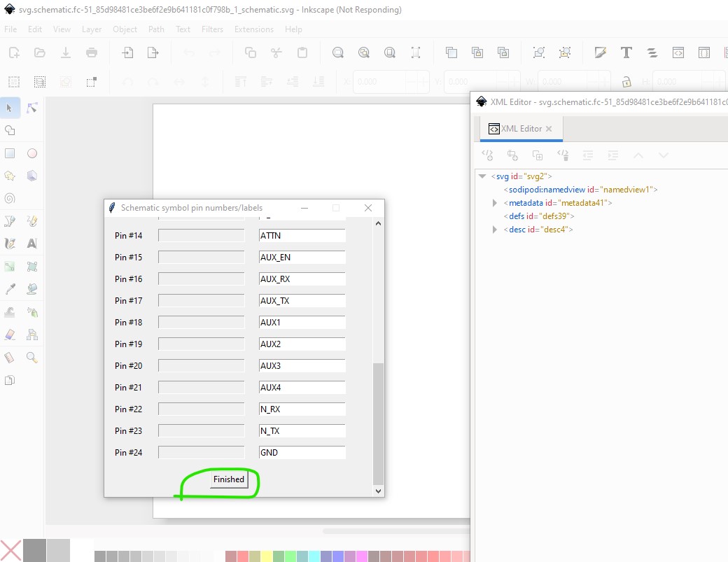The image size is (728, 562).
Task: Click the pin dialog scroll-down arrow
Action: (379, 491)
